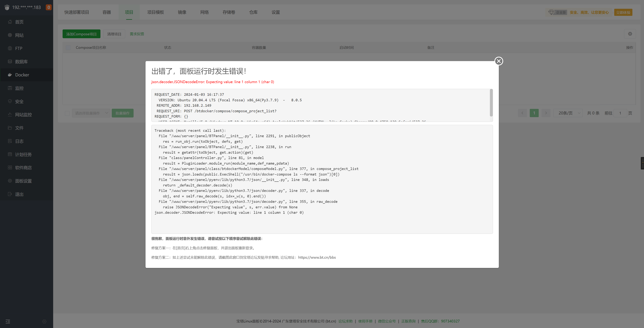Open the 网络 tab

[x=205, y=12]
